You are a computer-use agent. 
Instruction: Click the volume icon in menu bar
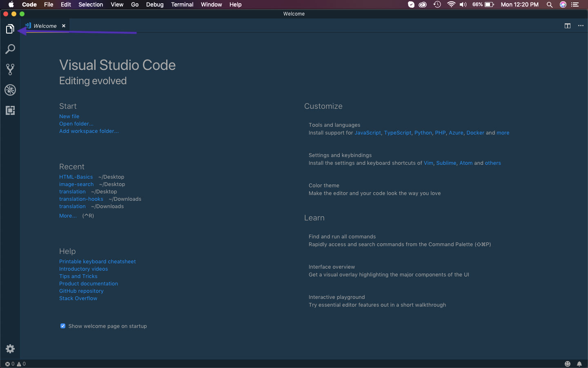(x=463, y=4)
